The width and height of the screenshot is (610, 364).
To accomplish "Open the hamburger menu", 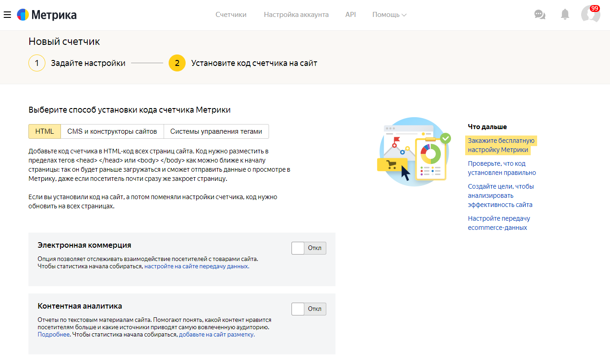I will tap(7, 15).
